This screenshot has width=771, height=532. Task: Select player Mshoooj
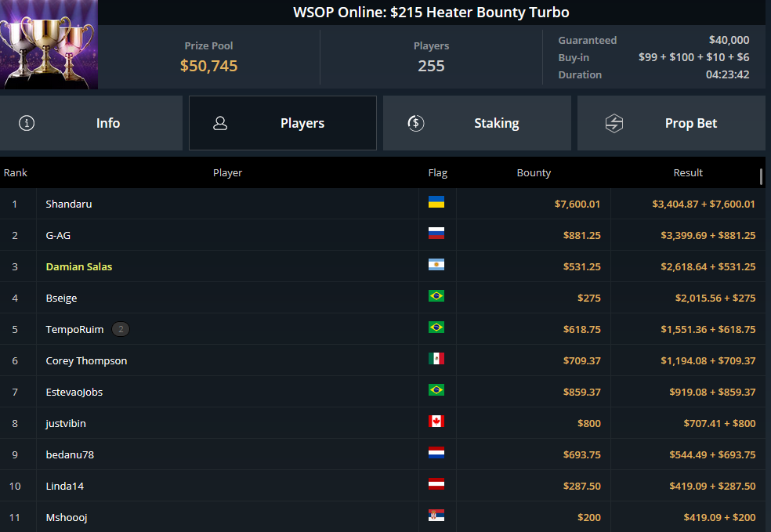(x=67, y=518)
